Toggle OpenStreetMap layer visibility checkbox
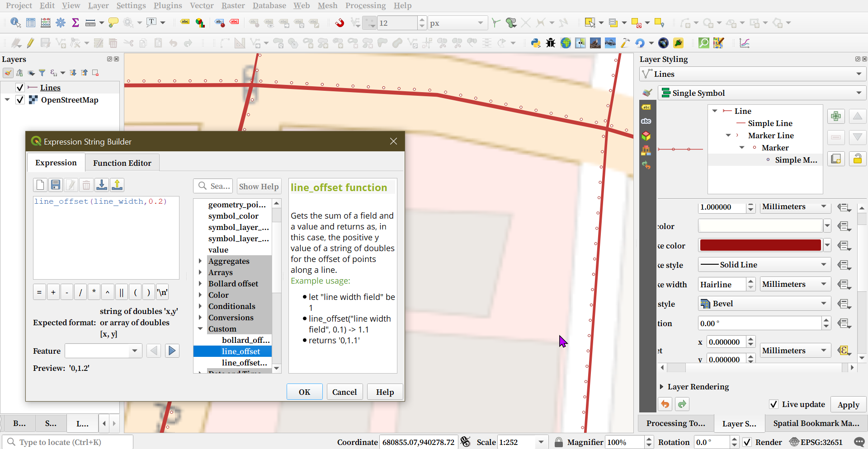This screenshot has width=868, height=449. pyautogui.click(x=20, y=100)
